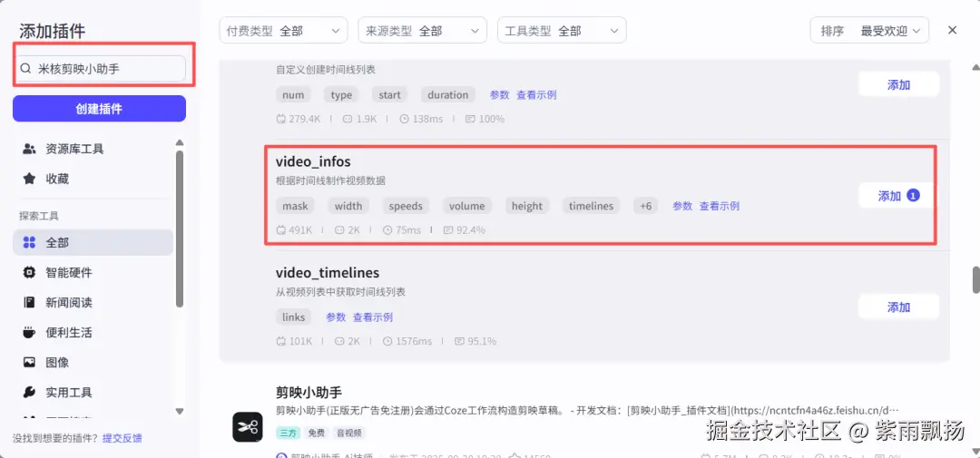
Task: Open 查看示例 link beside the duration tag
Action: tap(536, 95)
